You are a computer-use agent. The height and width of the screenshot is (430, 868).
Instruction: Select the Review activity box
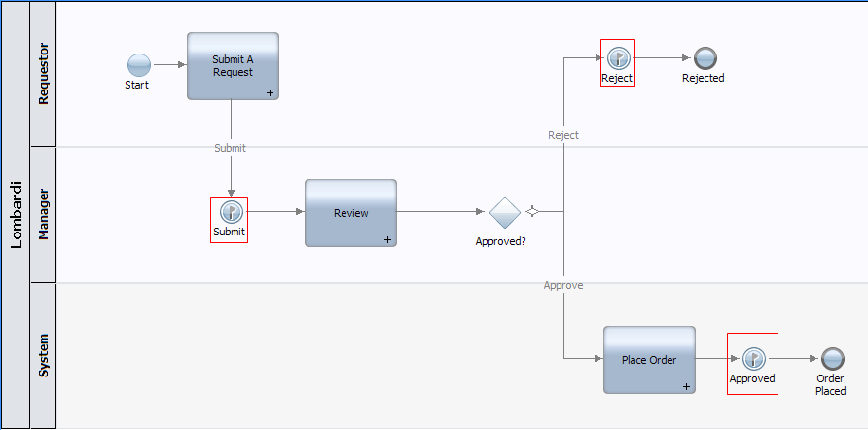point(350,212)
